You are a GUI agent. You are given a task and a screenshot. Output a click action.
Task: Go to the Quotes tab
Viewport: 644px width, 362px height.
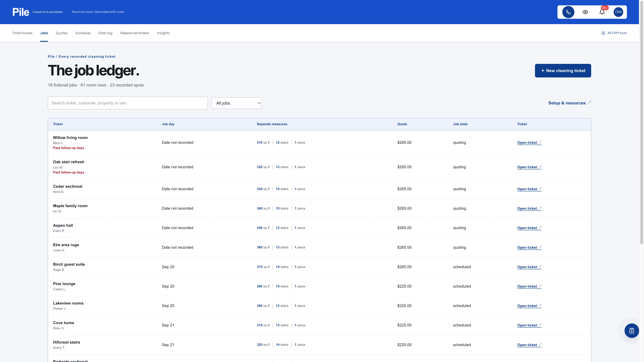62,33
